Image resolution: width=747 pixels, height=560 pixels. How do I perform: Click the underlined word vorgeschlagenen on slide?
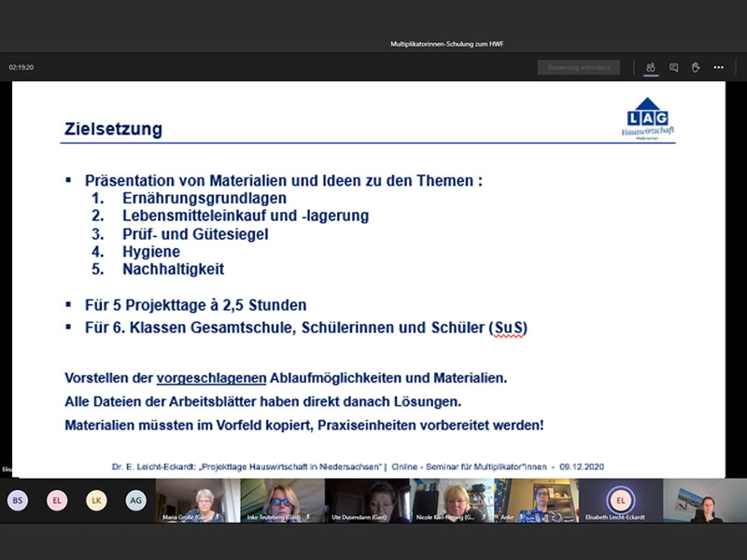(210, 378)
